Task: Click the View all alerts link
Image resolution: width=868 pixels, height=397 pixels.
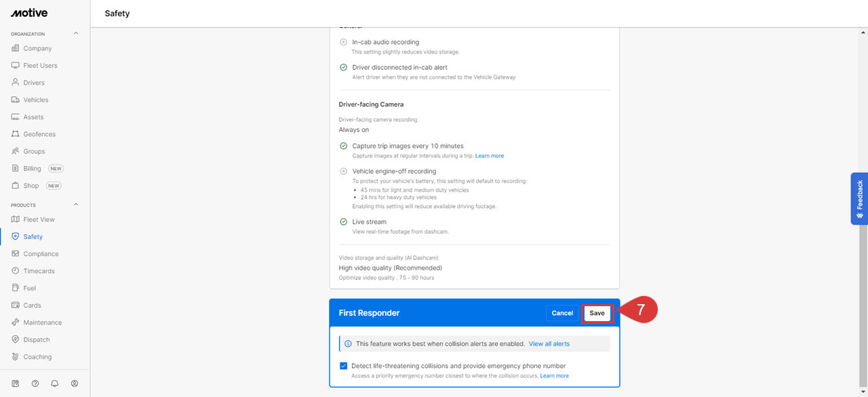Action: point(549,343)
